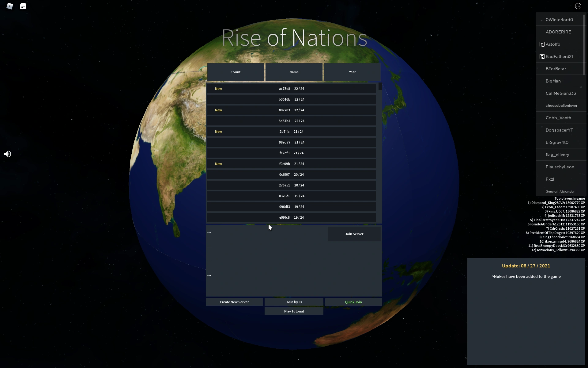Viewport: 588px width, 368px height.
Task: Select server 2b7ffa marked New
Action: (x=291, y=132)
